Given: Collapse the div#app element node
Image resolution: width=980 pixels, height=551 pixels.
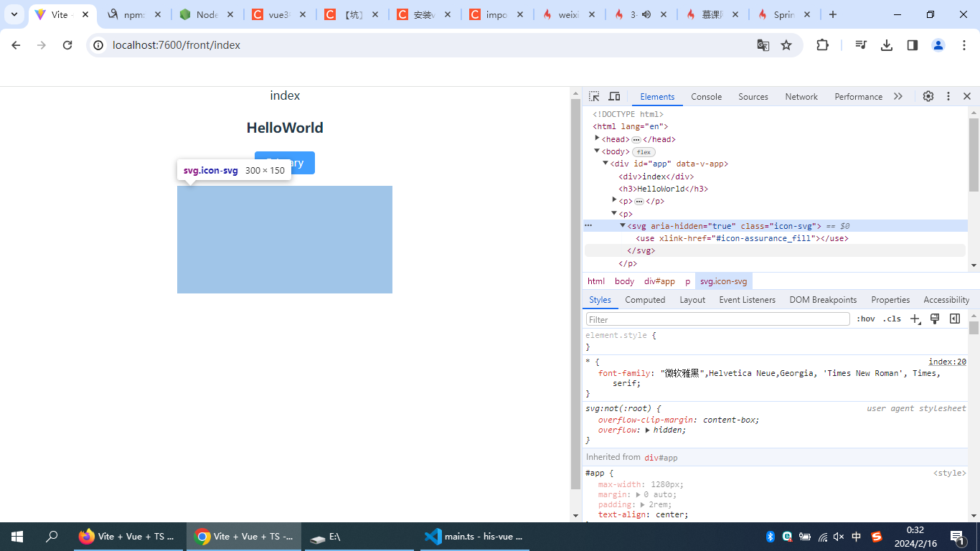Looking at the screenshot, I should 606,163.
